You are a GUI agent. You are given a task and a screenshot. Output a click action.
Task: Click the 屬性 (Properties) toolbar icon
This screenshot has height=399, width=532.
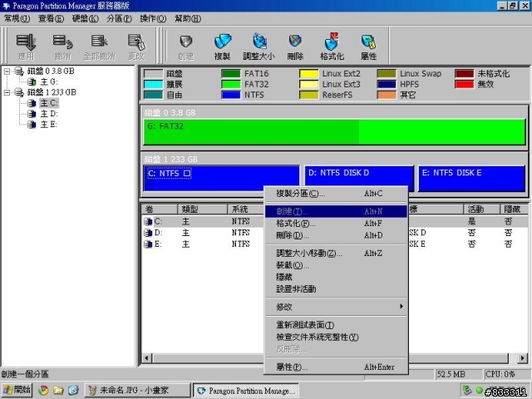[x=368, y=42]
